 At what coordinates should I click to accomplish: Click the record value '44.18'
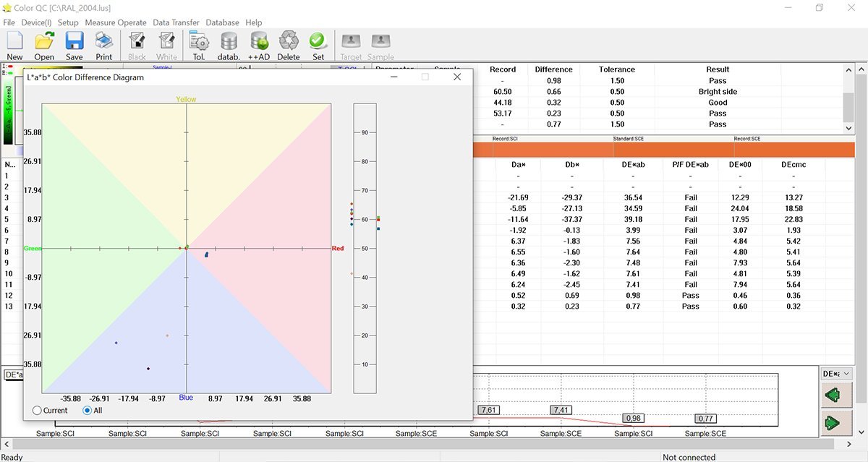coord(503,103)
